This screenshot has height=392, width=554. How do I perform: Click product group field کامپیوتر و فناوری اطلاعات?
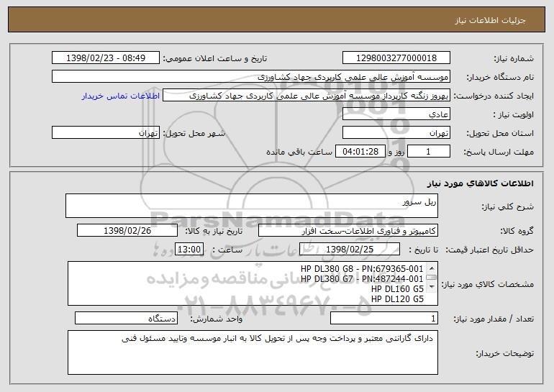(x=348, y=231)
